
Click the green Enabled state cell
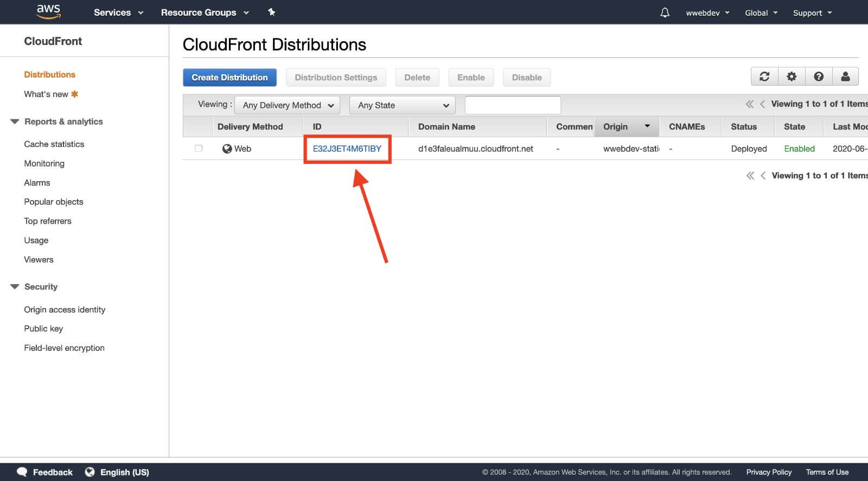coord(799,149)
